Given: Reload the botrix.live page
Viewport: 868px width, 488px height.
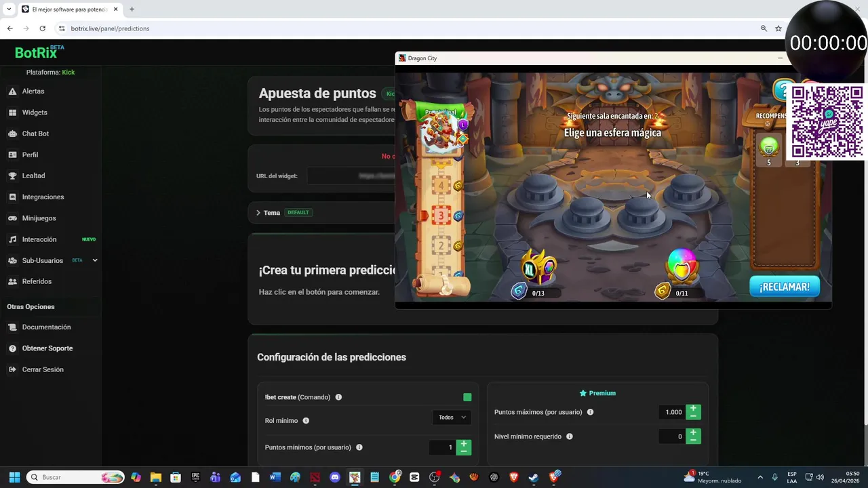Looking at the screenshot, I should 42,28.
